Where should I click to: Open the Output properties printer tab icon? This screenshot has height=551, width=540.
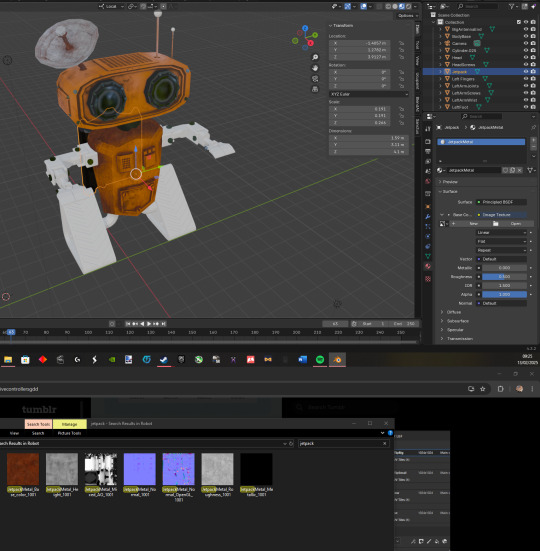(428, 151)
